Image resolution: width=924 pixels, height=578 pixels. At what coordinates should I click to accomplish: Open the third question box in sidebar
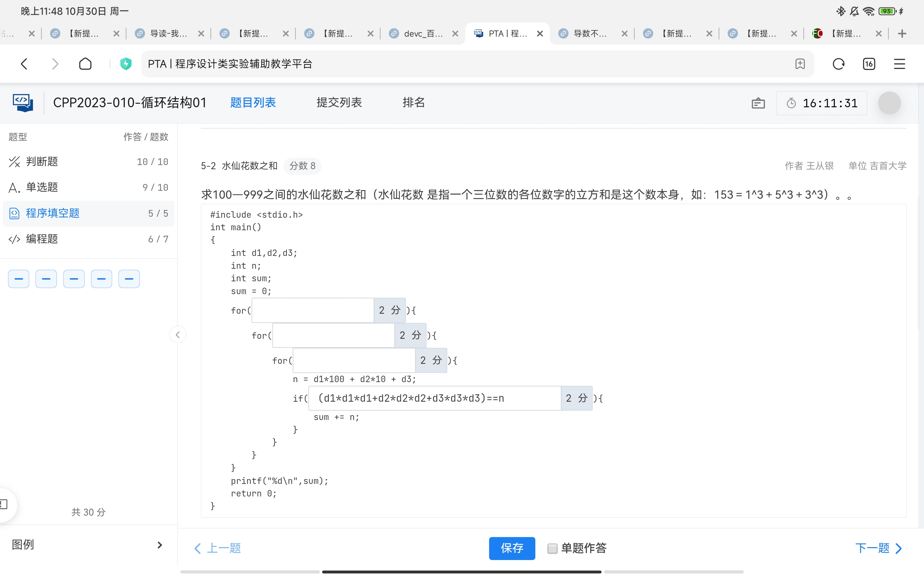pos(74,279)
